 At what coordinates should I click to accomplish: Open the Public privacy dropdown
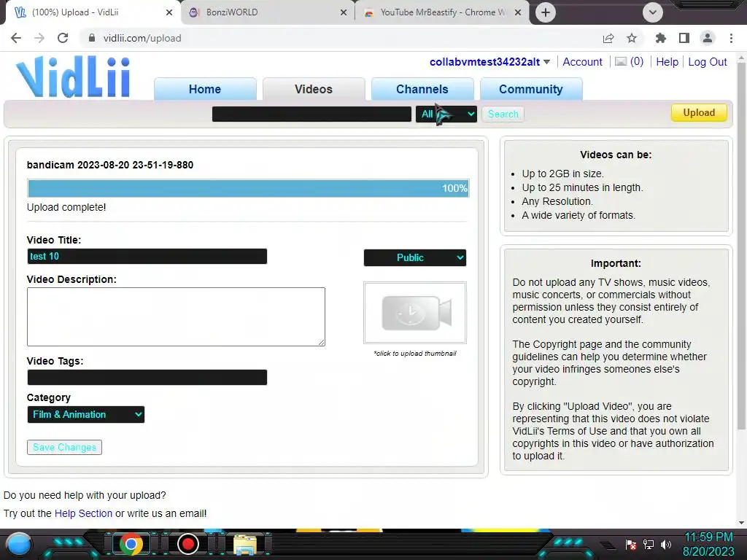tap(415, 257)
